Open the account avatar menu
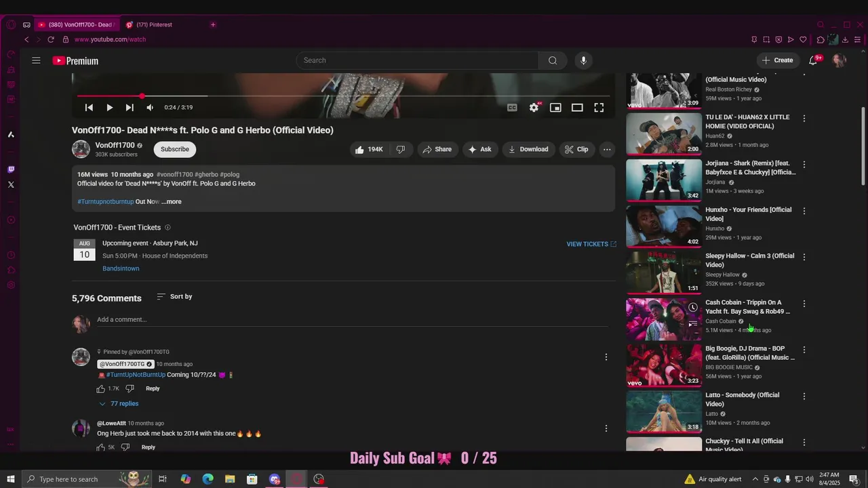This screenshot has height=488, width=868. tap(840, 60)
